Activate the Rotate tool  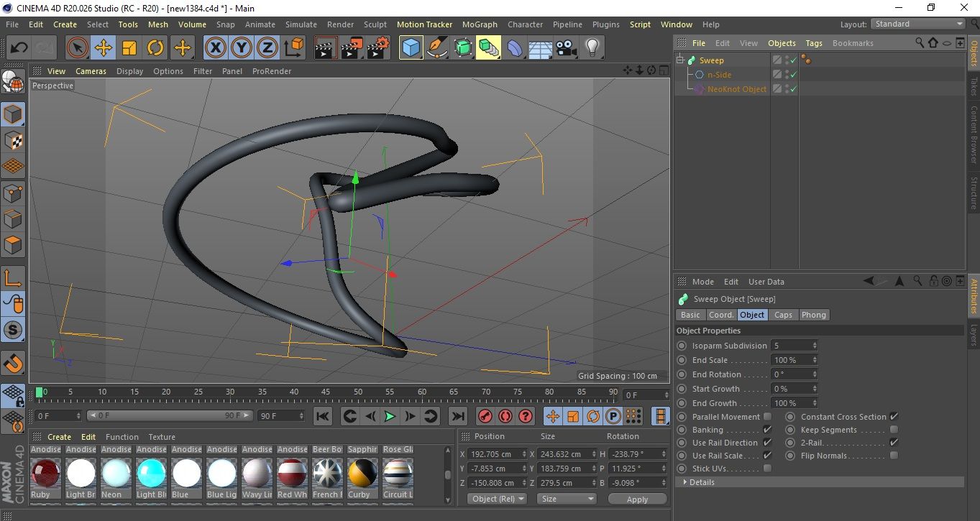point(155,48)
